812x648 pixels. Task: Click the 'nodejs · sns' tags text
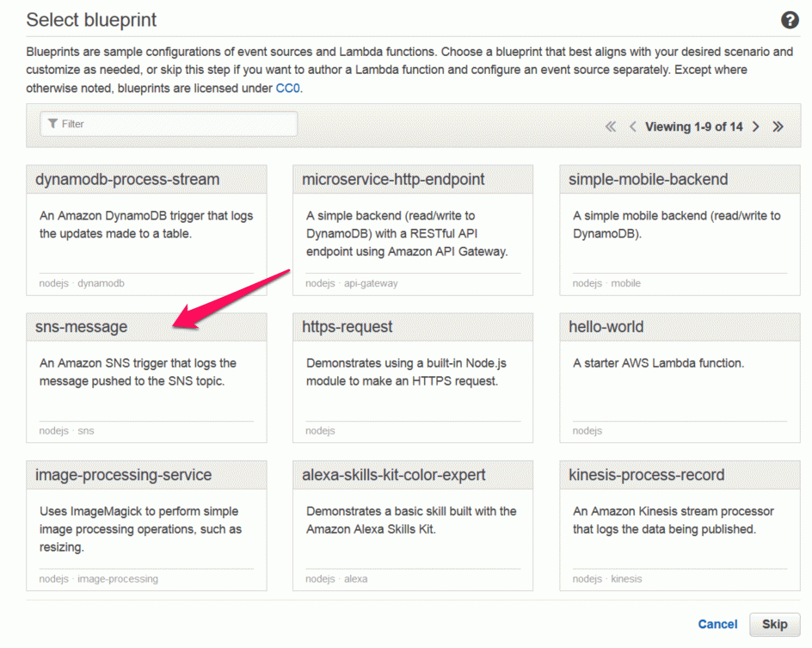point(67,431)
